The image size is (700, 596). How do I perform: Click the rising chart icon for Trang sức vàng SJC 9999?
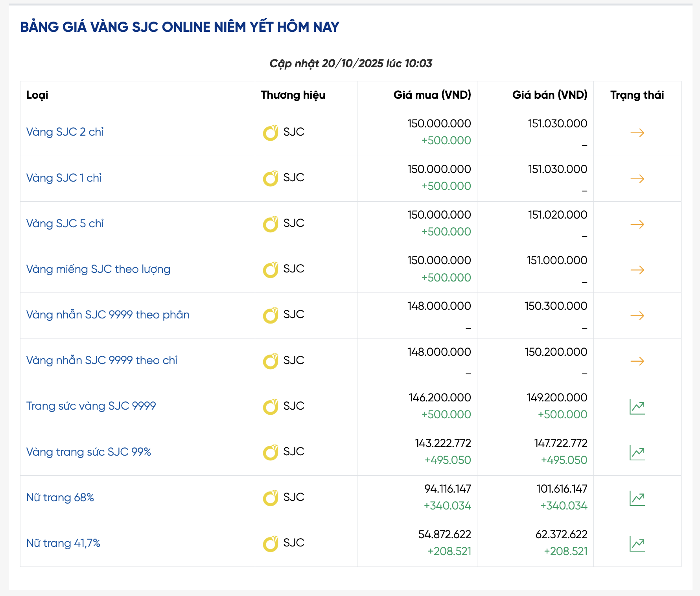pyautogui.click(x=637, y=407)
